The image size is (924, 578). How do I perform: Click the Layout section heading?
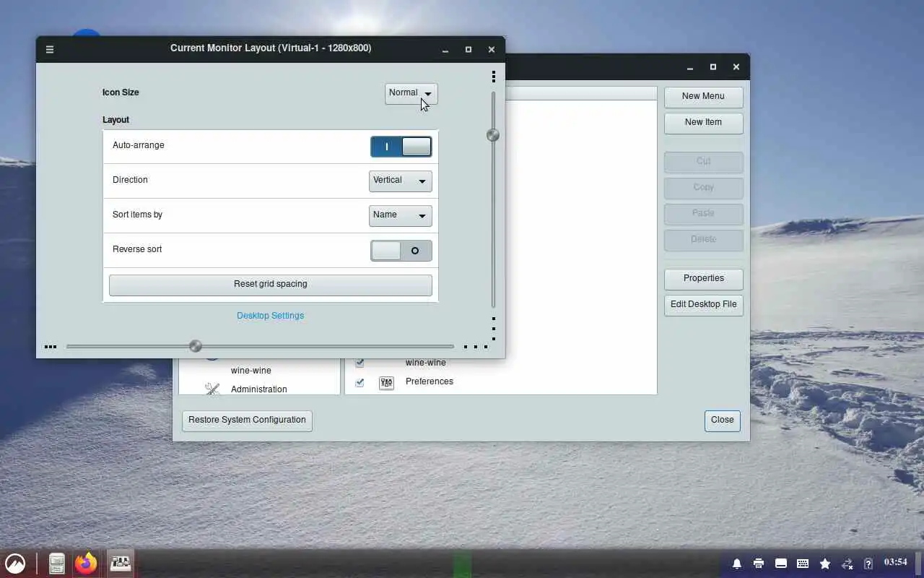click(115, 120)
